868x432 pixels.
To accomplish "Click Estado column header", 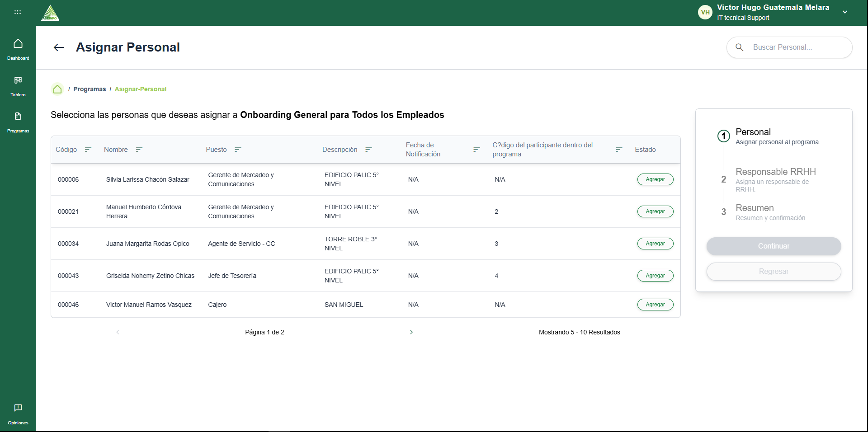I will (645, 150).
